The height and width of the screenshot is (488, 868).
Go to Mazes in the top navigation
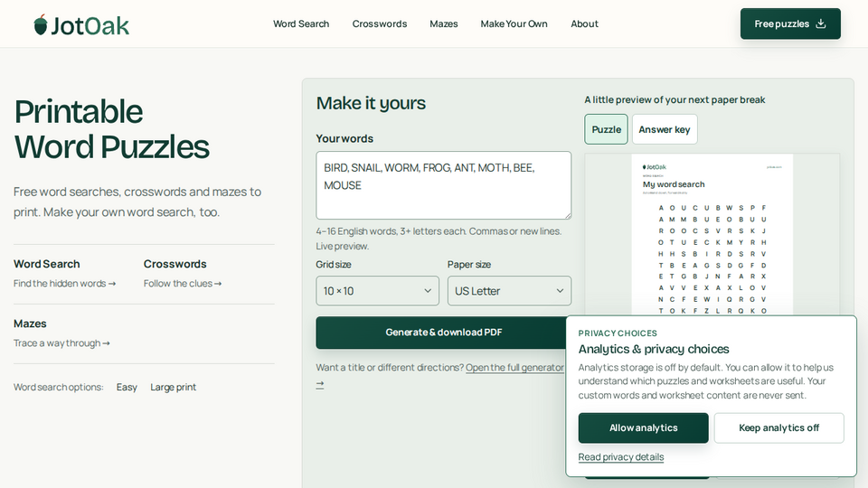click(x=444, y=23)
